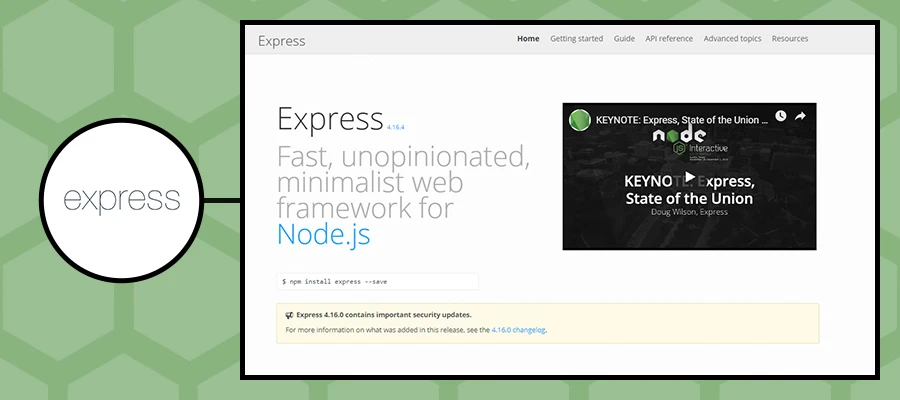The height and width of the screenshot is (400, 900).
Task: Play the Express keynote video
Action: point(689,177)
